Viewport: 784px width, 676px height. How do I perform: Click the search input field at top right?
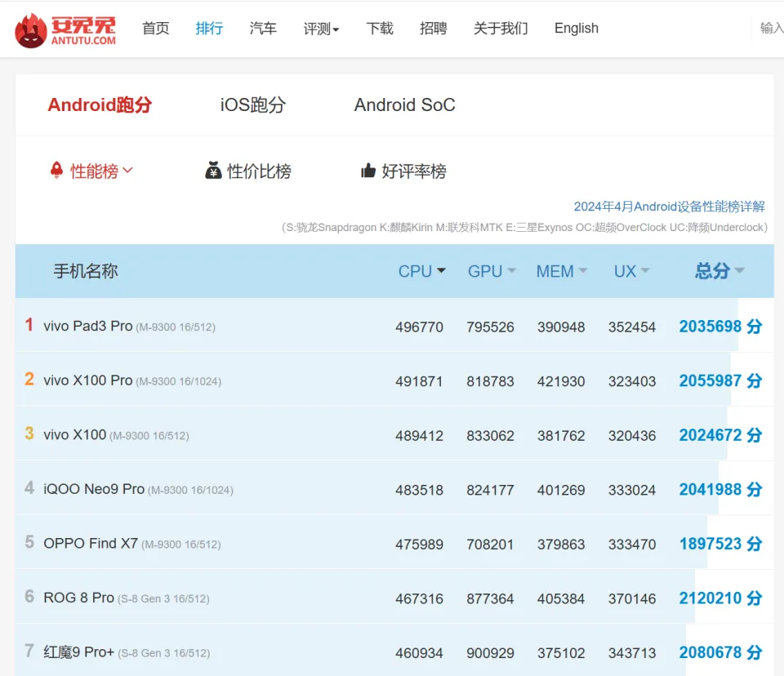[770, 29]
